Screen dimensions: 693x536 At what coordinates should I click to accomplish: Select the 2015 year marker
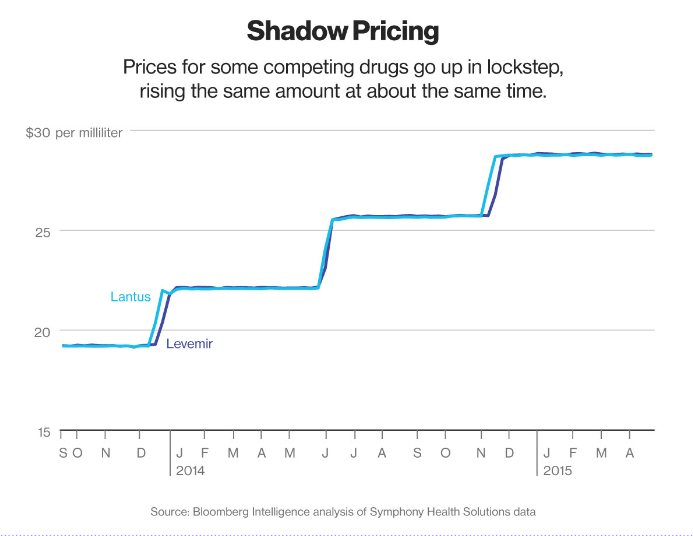pos(557,471)
